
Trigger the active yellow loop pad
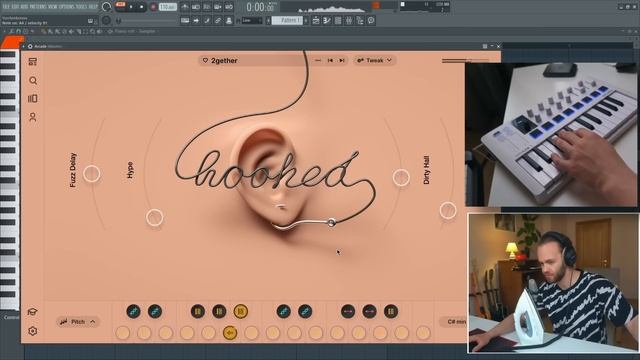230,333
